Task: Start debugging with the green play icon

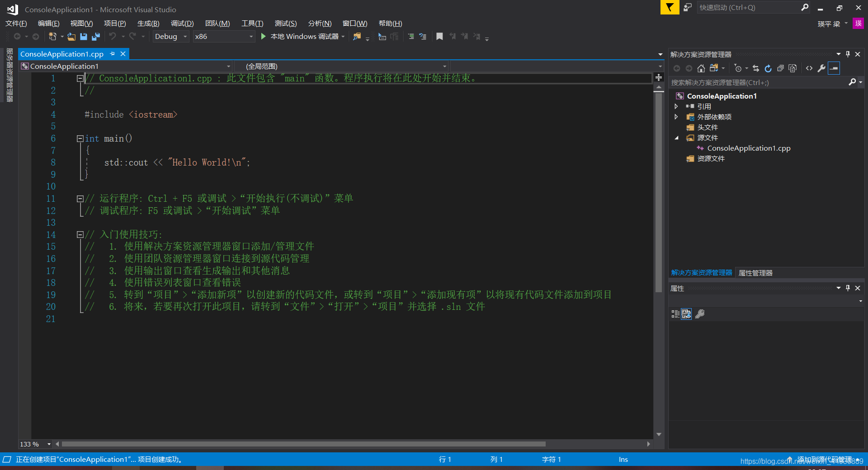Action: click(264, 36)
